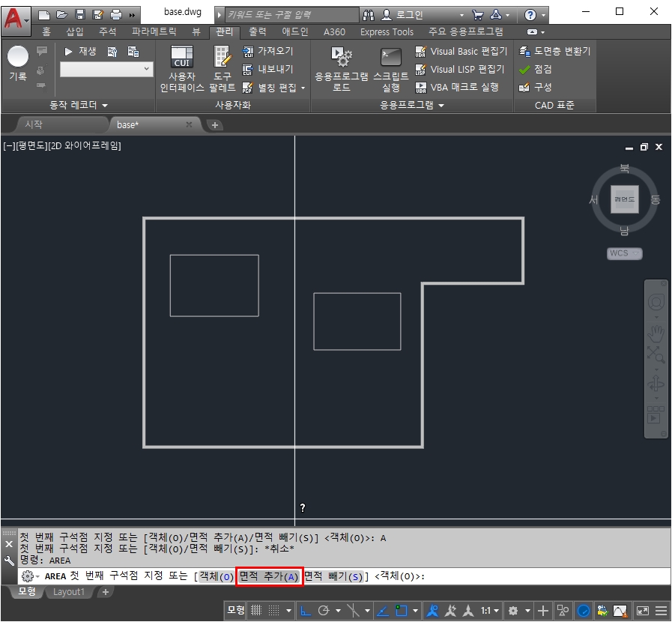Image resolution: width=672 pixels, height=622 pixels.
Task: Toggle object snap tracking in status bar
Action: pyautogui.click(x=383, y=610)
